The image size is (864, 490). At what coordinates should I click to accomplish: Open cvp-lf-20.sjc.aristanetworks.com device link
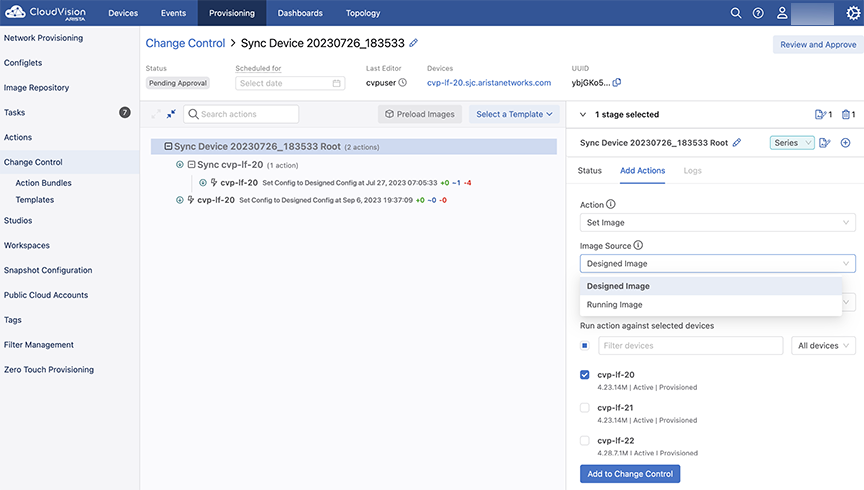[x=489, y=83]
